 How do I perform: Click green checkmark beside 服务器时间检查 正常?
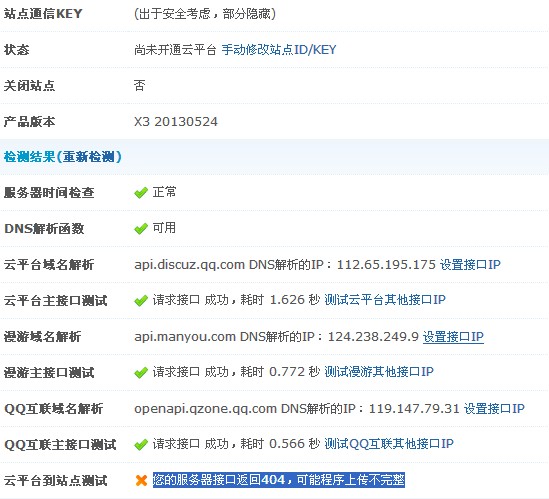tap(141, 193)
